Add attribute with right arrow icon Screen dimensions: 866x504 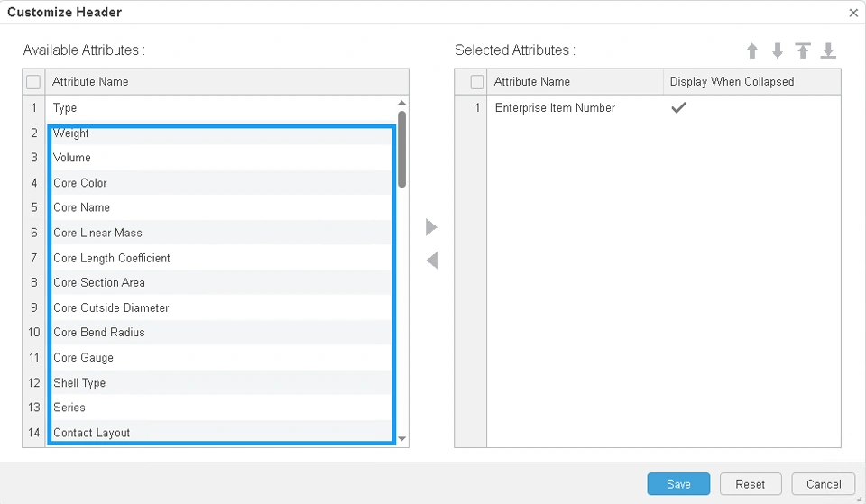[x=431, y=227]
